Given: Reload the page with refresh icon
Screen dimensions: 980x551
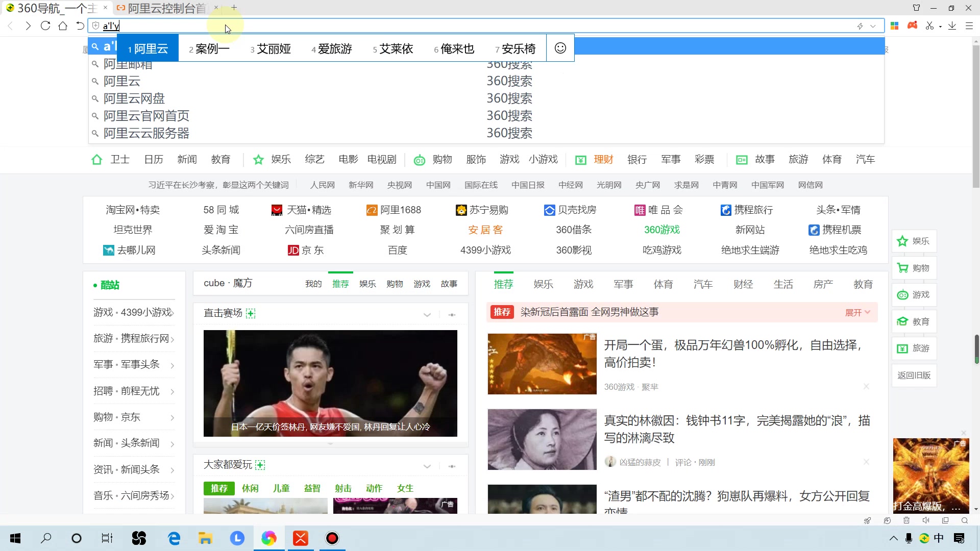Looking at the screenshot, I should pos(45,26).
